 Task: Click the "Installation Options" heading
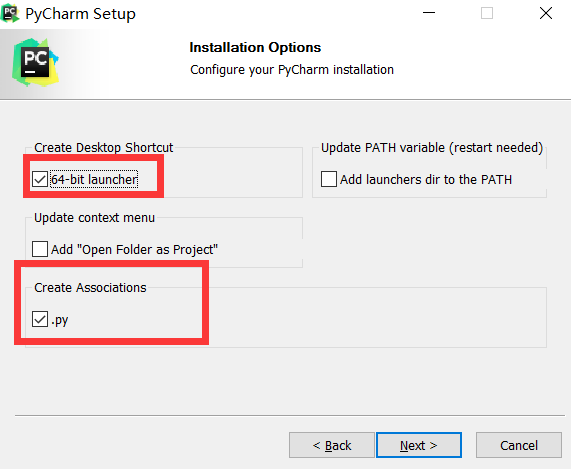255,47
